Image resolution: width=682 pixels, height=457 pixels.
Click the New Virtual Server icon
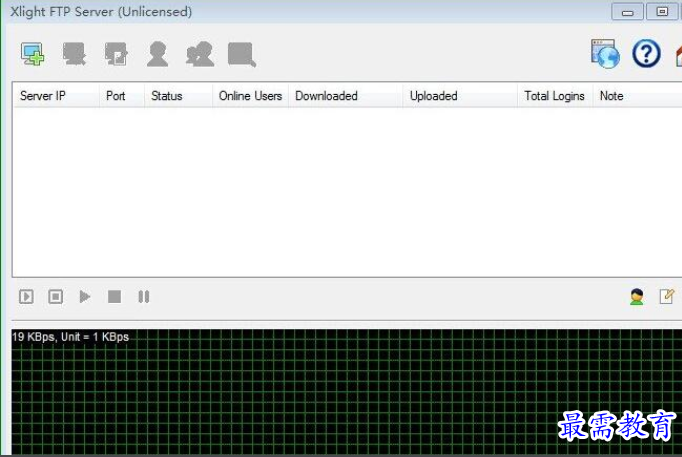pyautogui.click(x=32, y=54)
